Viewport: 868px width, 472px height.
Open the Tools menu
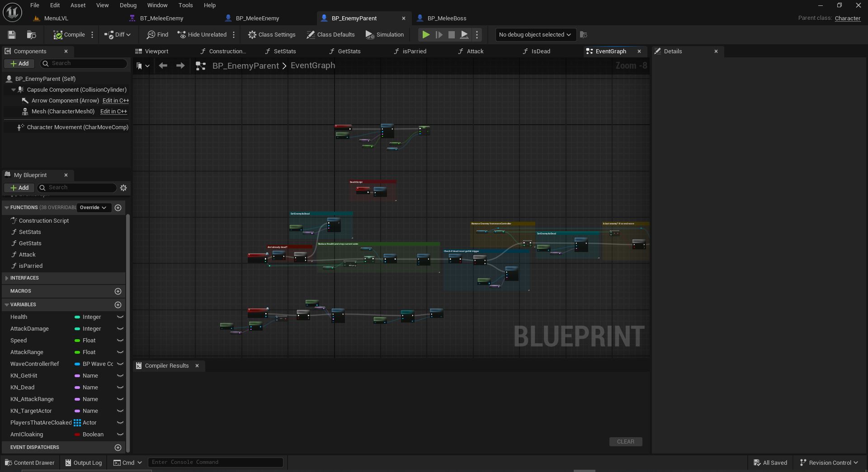185,5
